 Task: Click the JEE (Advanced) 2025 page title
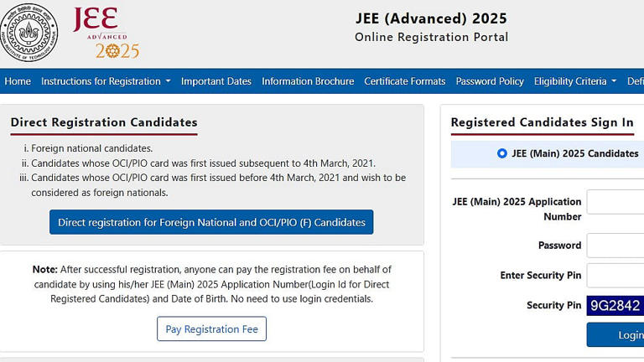point(431,18)
